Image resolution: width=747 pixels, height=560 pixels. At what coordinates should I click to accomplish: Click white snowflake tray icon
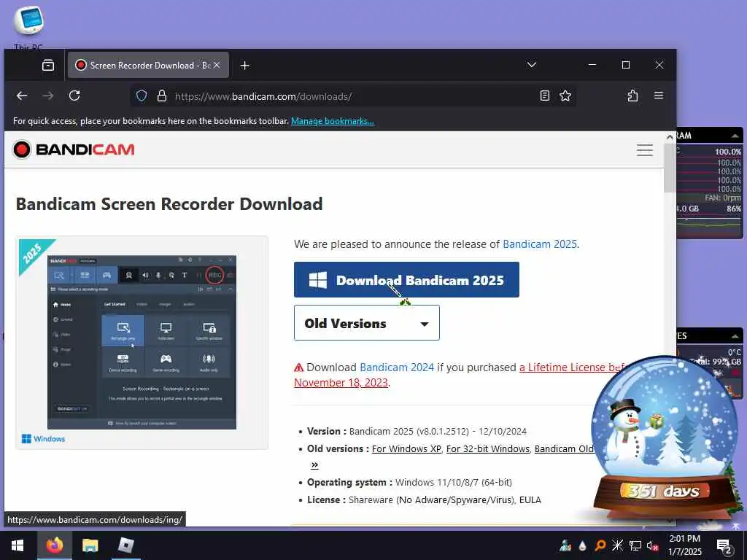coord(617,545)
